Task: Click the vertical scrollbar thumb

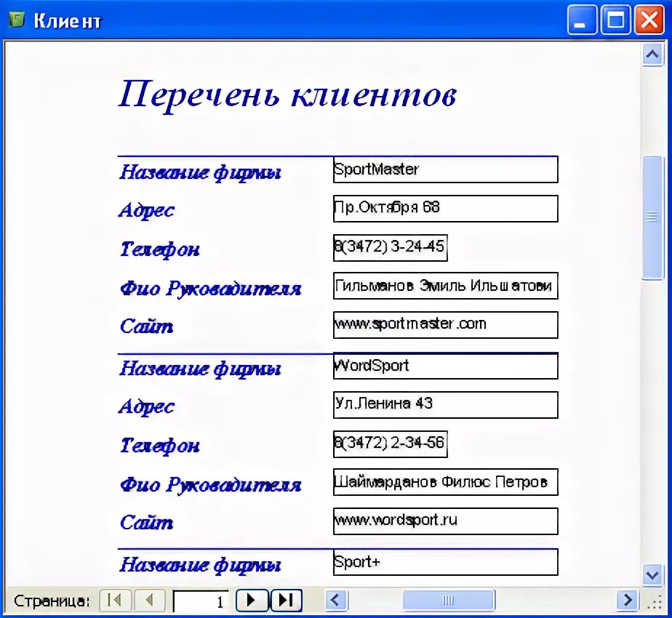Action: 652,217
